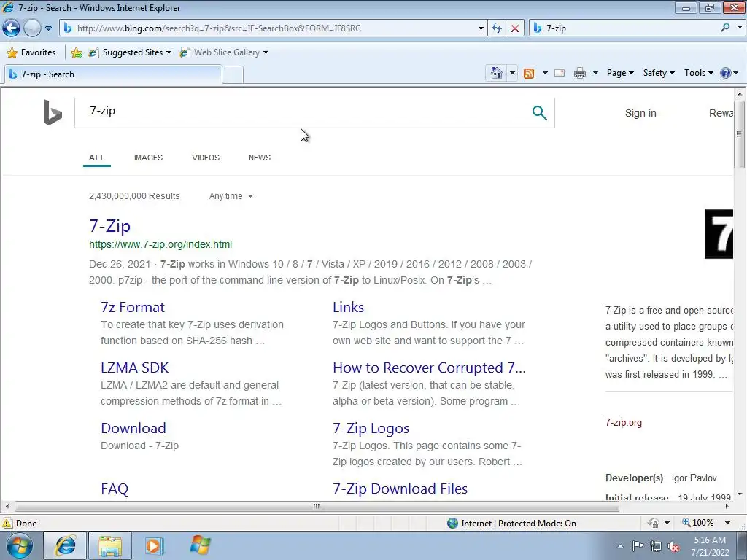The width and height of the screenshot is (747, 560).
Task: Open the 7-Zip main result title
Action: [109, 226]
